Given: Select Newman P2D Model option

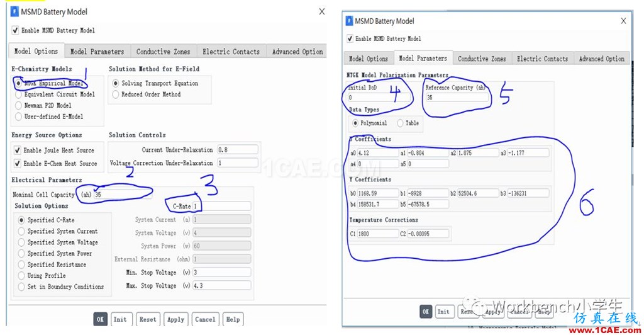Looking at the screenshot, I should (x=18, y=106).
